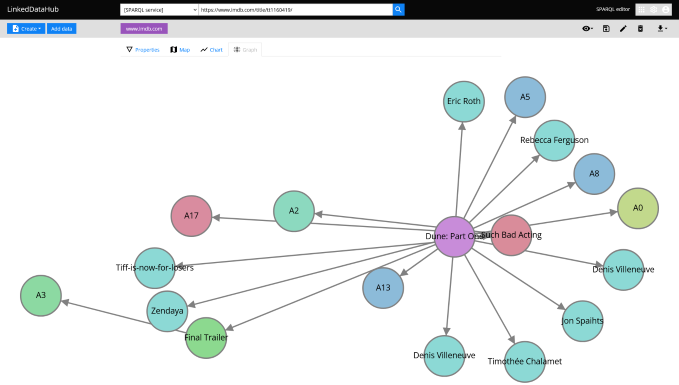Viewport: 679px width, 385px height.
Task: Expand the SPARQL service dropdown
Action: [x=159, y=10]
